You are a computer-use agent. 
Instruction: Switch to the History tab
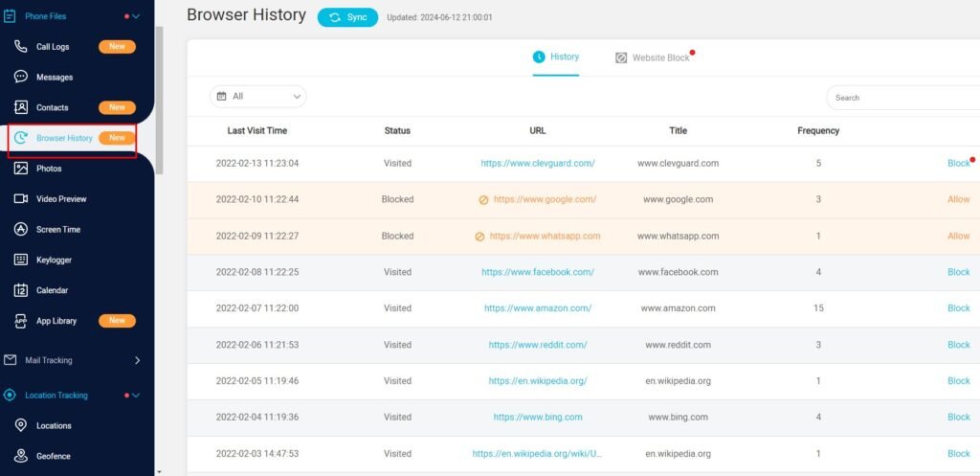pos(556,57)
